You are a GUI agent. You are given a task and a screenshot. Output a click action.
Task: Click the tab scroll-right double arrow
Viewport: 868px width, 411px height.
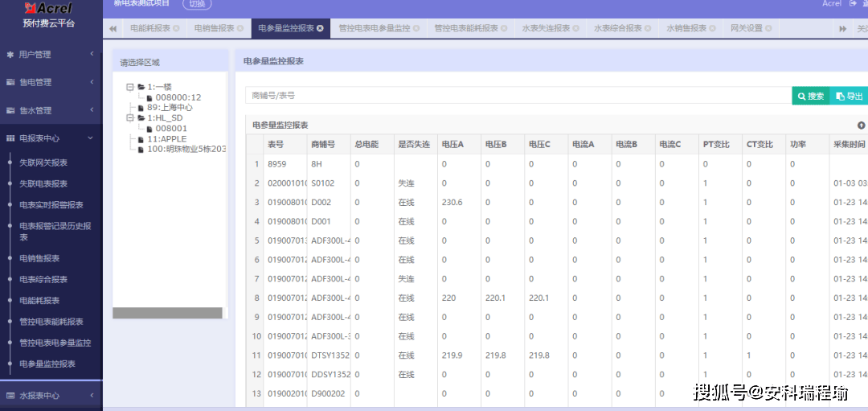click(843, 28)
